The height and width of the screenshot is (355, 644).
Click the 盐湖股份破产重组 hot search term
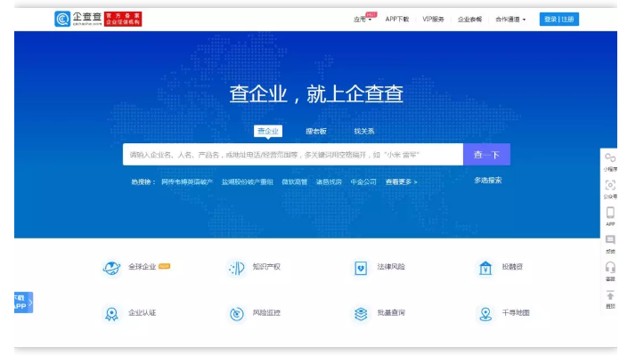[248, 182]
